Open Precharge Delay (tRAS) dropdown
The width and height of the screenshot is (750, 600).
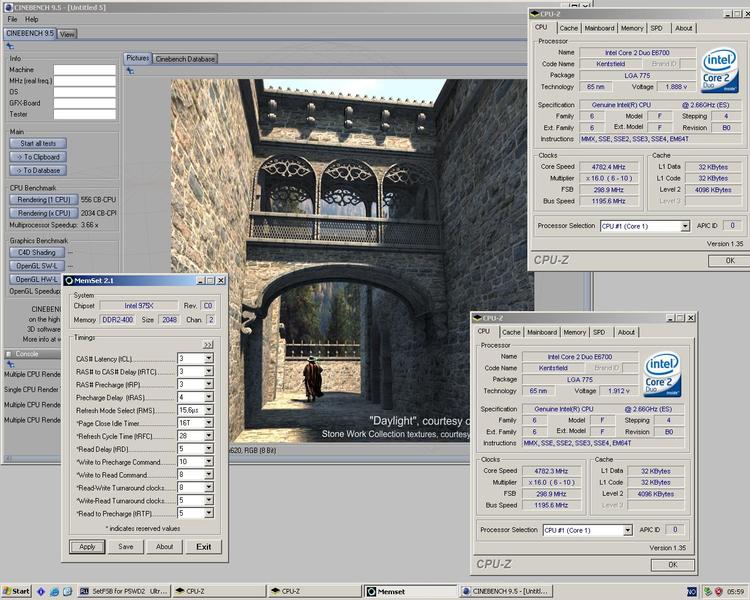pos(209,397)
